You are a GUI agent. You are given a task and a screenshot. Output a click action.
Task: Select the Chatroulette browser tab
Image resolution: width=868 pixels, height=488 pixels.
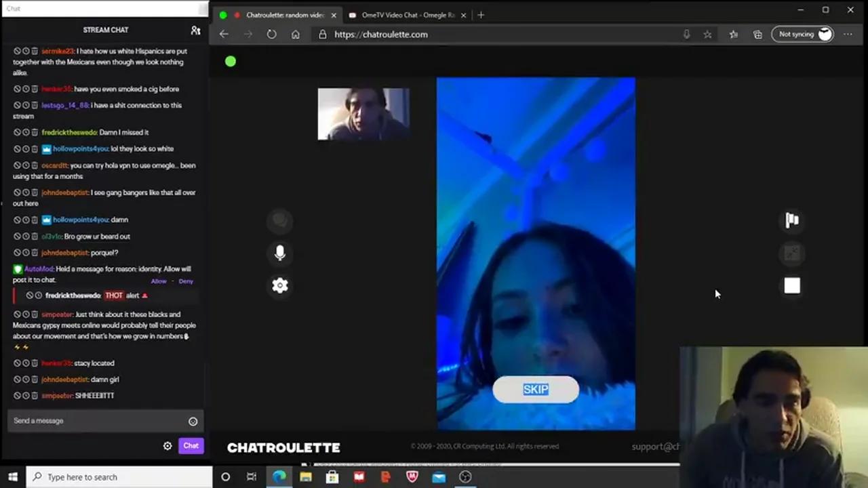tap(285, 14)
